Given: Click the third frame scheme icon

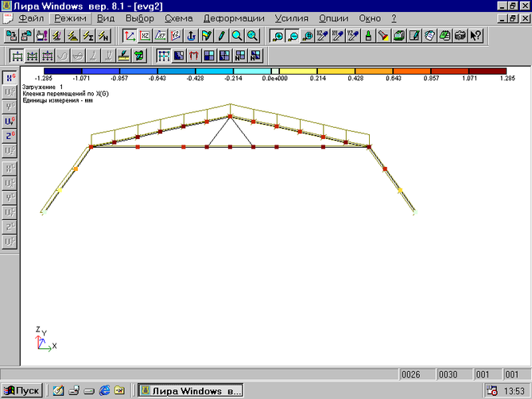Looking at the screenshot, I should (47, 56).
